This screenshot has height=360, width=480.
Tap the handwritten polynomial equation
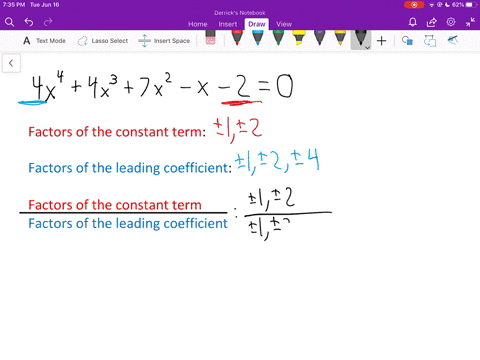point(162,87)
